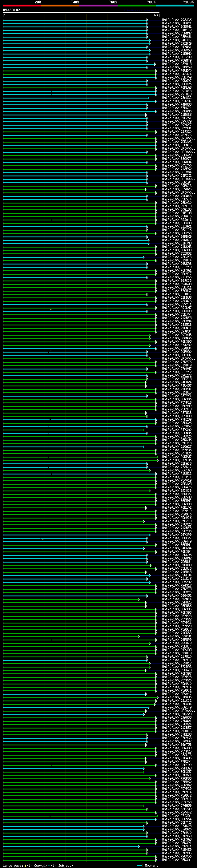
Task: Click hit label UniRef100_Q5GSE1
Action: [x=177, y=846]
